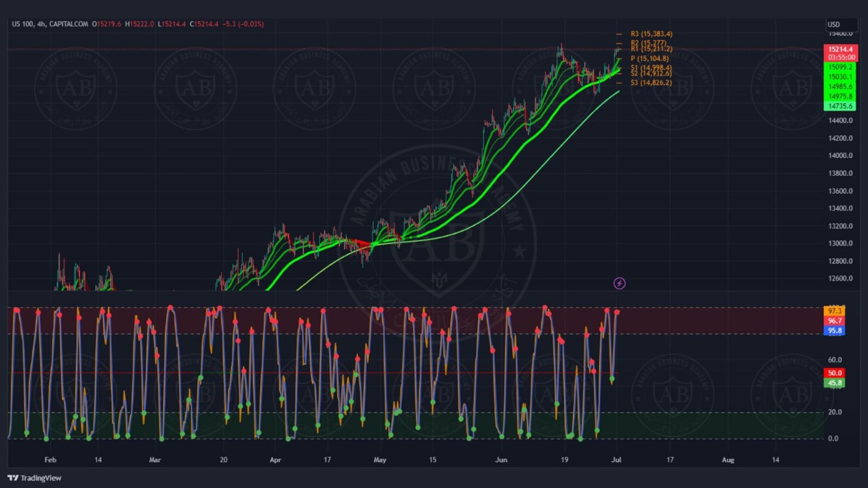Click the orange 97.3 oscillator value label

(x=834, y=311)
